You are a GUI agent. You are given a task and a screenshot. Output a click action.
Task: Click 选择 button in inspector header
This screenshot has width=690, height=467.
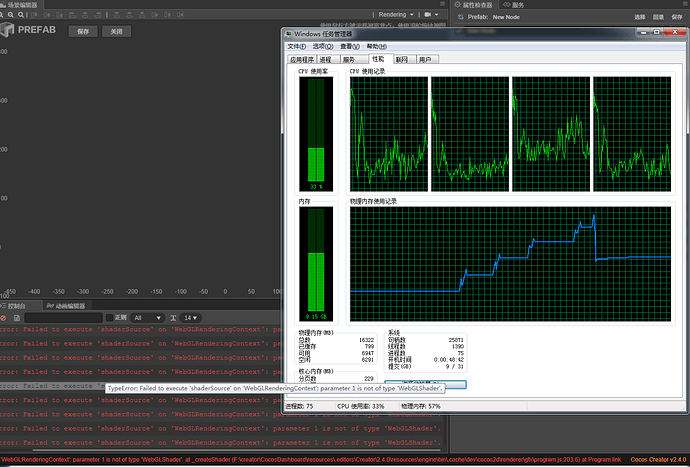639,17
